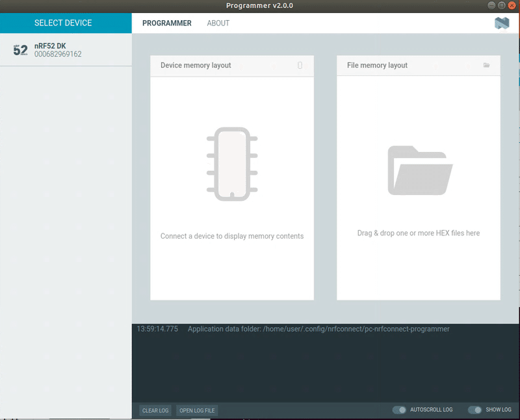
Task: Click the CLEAR LOG button
Action: tap(155, 410)
